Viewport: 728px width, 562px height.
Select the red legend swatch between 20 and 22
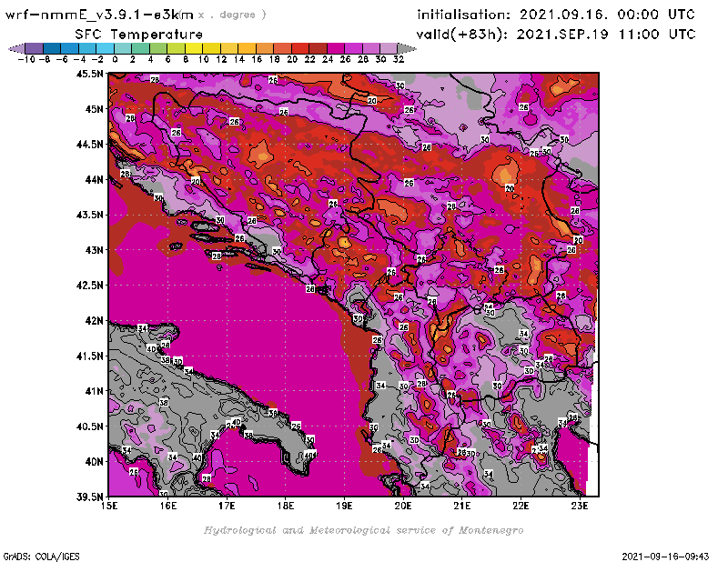click(300, 48)
